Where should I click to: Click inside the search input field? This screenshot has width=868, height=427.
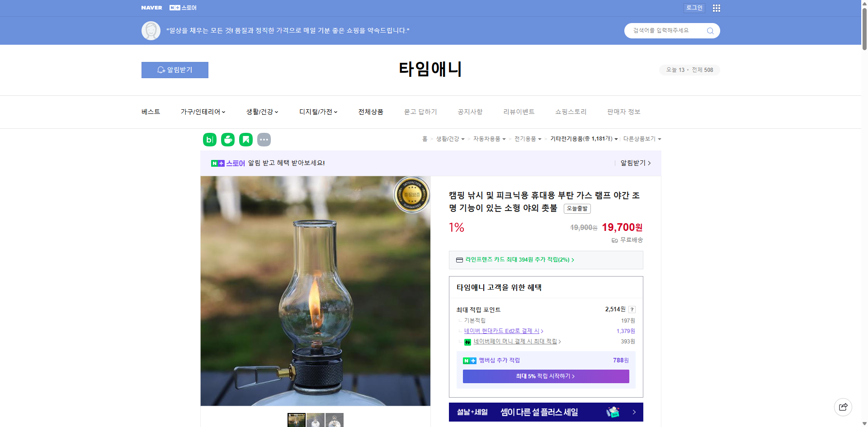[665, 30]
